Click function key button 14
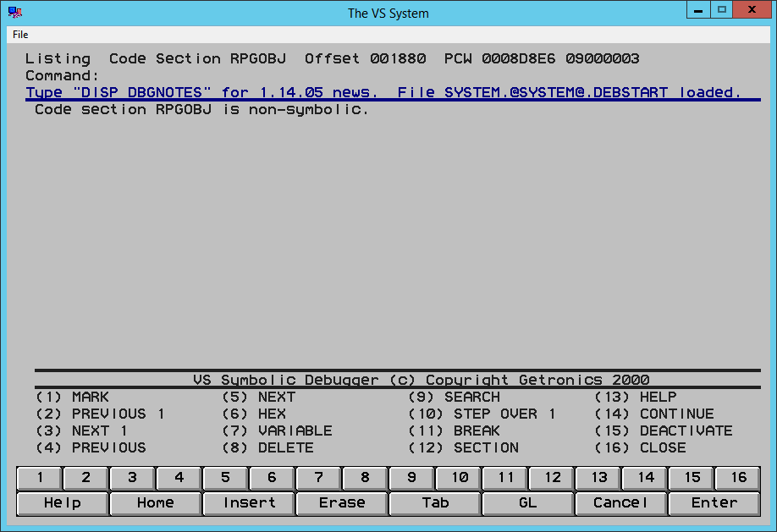This screenshot has width=777, height=532. (x=645, y=478)
